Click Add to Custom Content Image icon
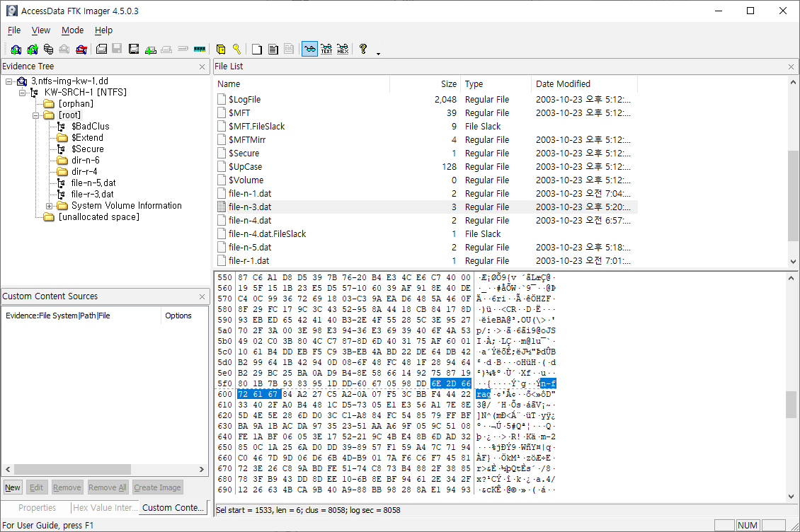This screenshot has height=532, width=800. tap(151, 49)
